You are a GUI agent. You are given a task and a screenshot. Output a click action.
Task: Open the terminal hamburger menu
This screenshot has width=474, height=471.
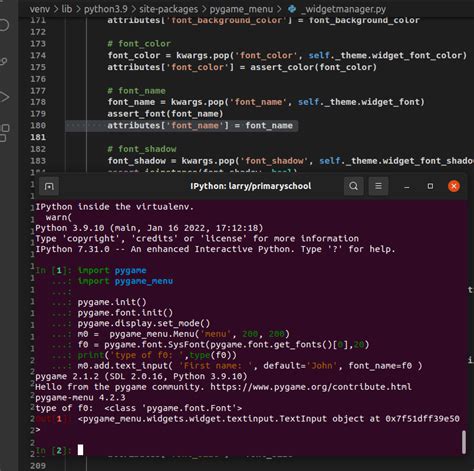(378, 186)
